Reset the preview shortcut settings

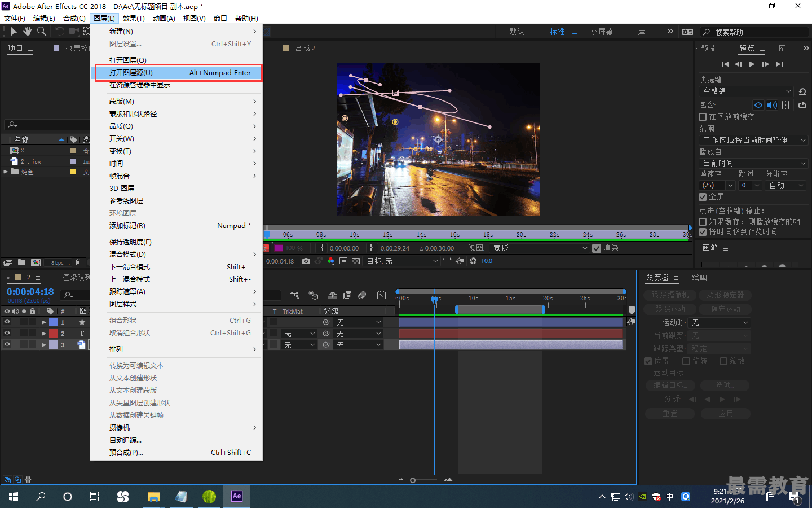click(802, 91)
